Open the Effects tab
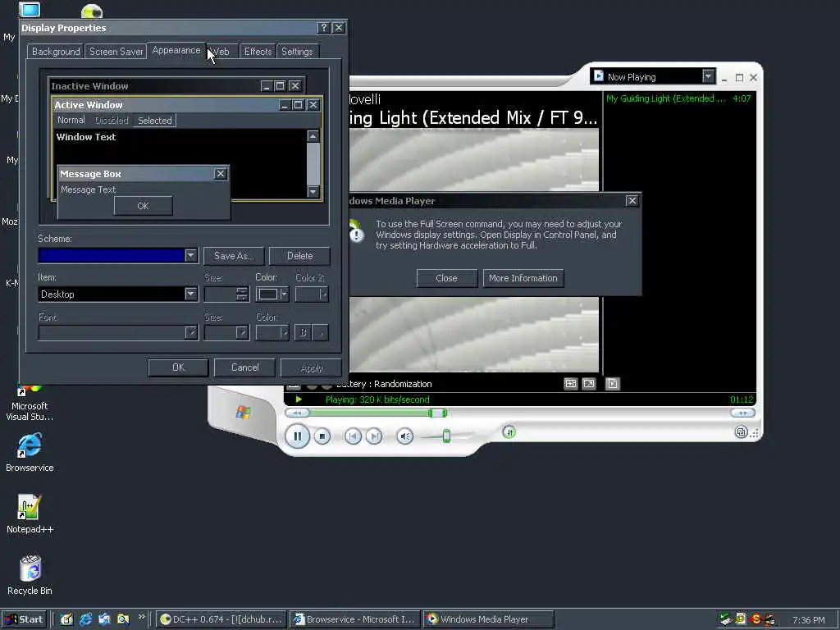The image size is (840, 630). (x=258, y=52)
